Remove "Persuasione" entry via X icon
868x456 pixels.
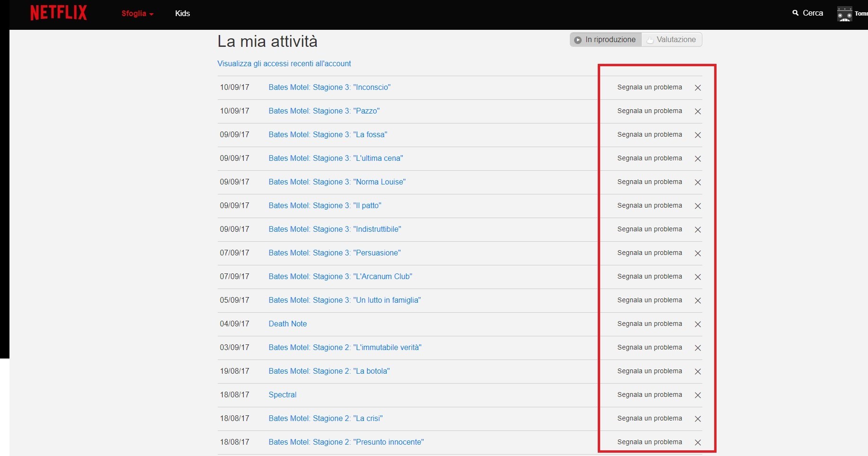tap(698, 253)
